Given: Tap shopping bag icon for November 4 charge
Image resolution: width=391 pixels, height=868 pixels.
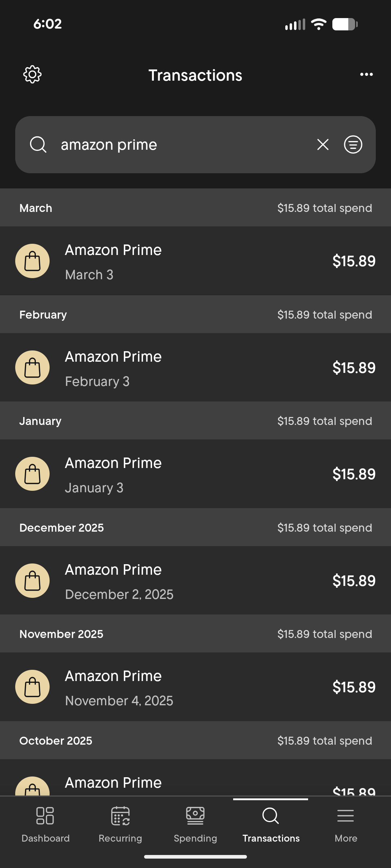Looking at the screenshot, I should 33,687.
